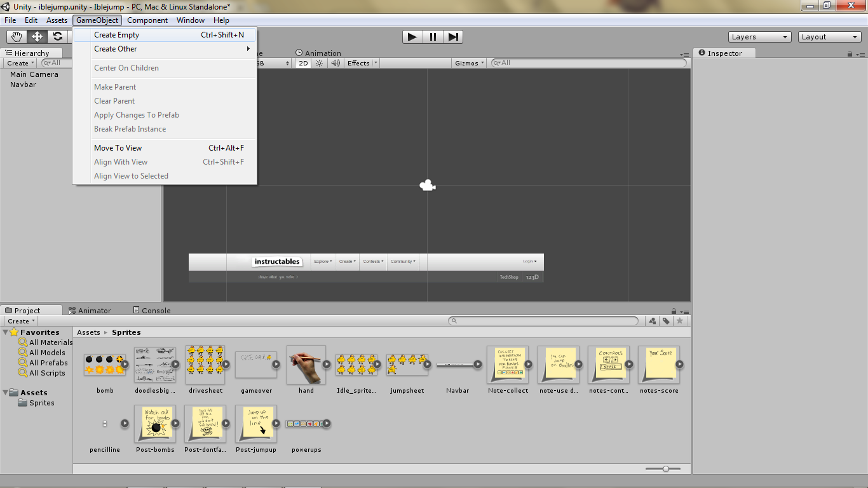Click the Assets breadcrumb in the Project panel

pos(88,332)
